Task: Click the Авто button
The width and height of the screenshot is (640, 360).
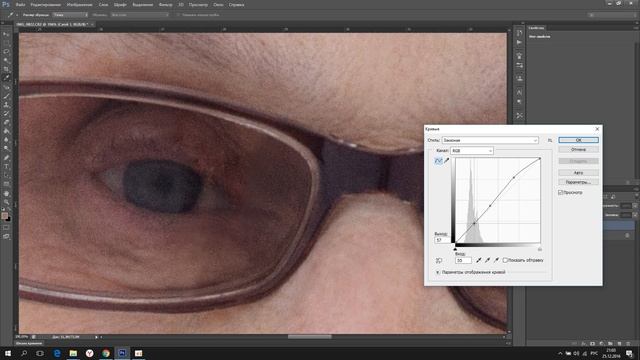Action: click(x=578, y=173)
